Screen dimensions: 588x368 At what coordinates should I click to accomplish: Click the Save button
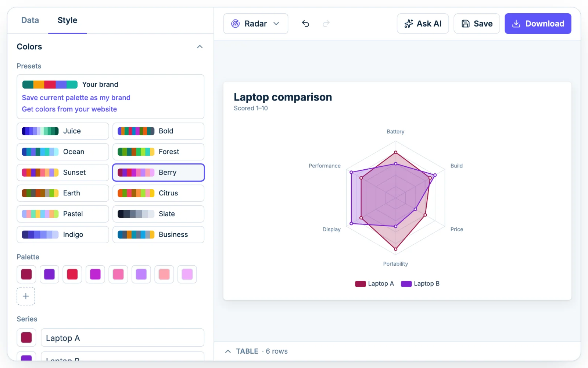point(477,24)
